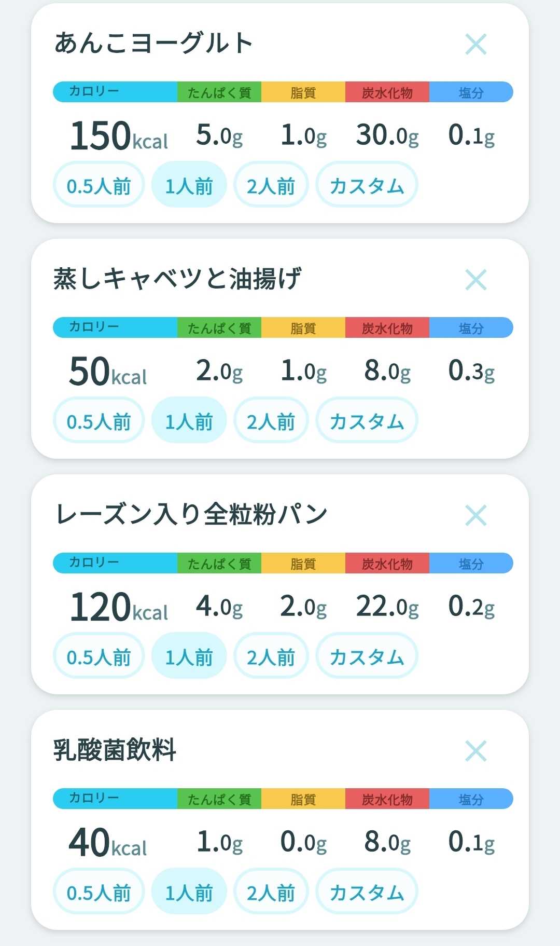Select 2人前 for あんこヨーグルト

[x=271, y=185]
